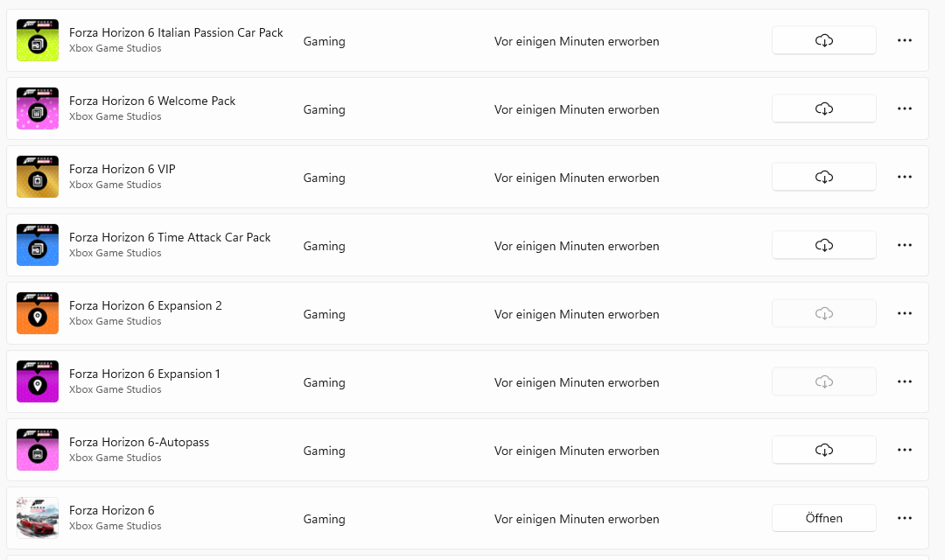
Task: Open more options for Italian Passion Car Pack
Action: (x=905, y=40)
